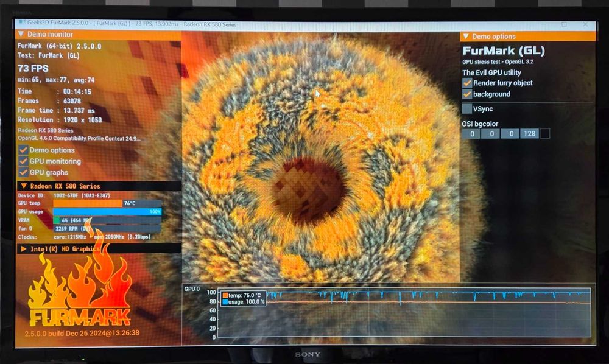Disable Render furry object checkbox
The height and width of the screenshot is (364, 609).
pos(467,83)
